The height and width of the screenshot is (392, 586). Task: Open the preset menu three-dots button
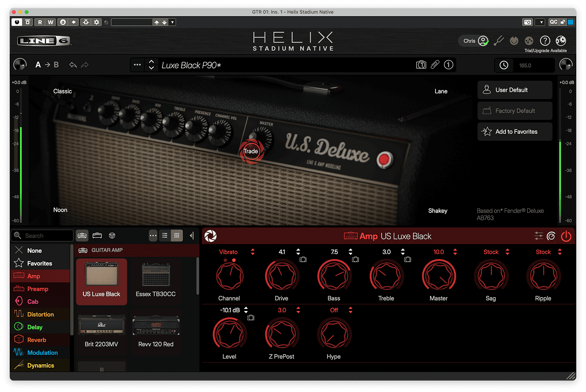(138, 65)
